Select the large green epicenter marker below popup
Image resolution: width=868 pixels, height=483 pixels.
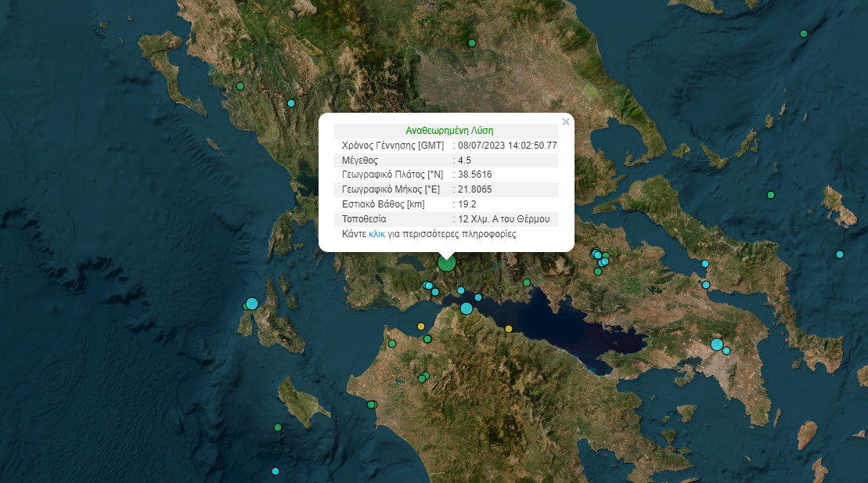tap(446, 262)
